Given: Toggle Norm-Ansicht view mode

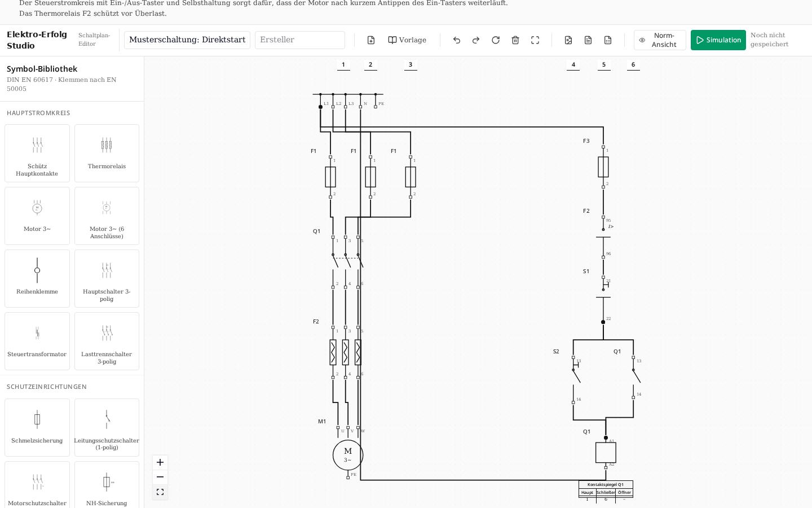Looking at the screenshot, I should 660,40.
